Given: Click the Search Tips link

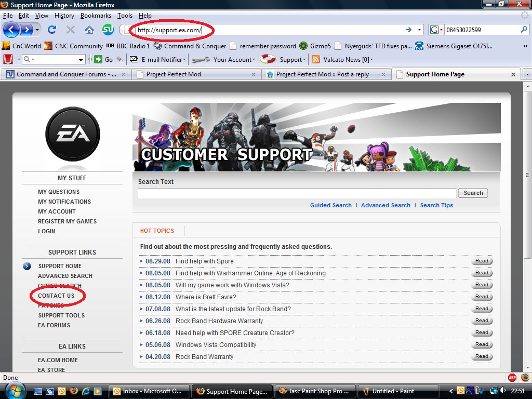Looking at the screenshot, I should (436, 205).
